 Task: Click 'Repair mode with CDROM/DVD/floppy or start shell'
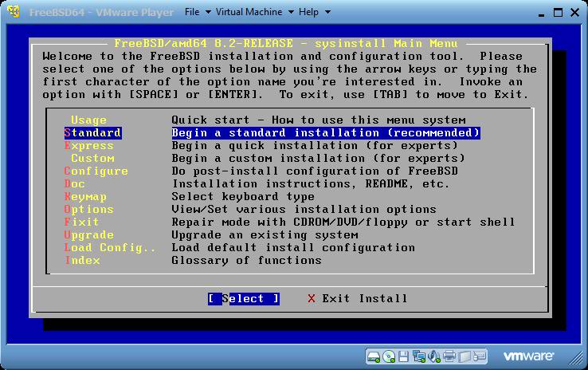(343, 222)
